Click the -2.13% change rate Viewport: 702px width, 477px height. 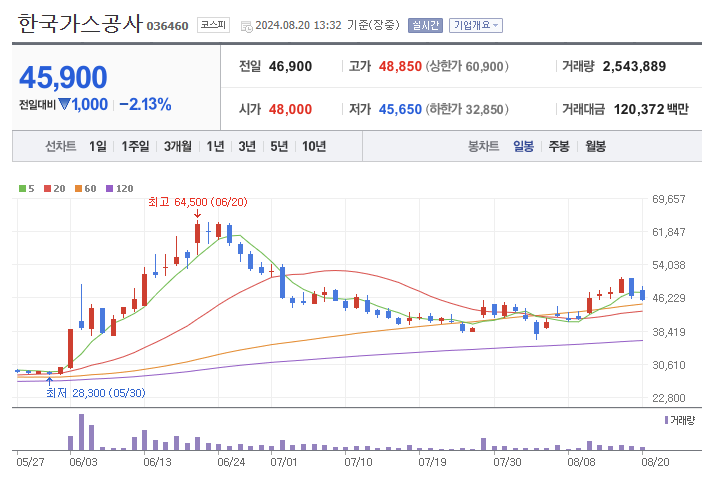click(x=145, y=104)
